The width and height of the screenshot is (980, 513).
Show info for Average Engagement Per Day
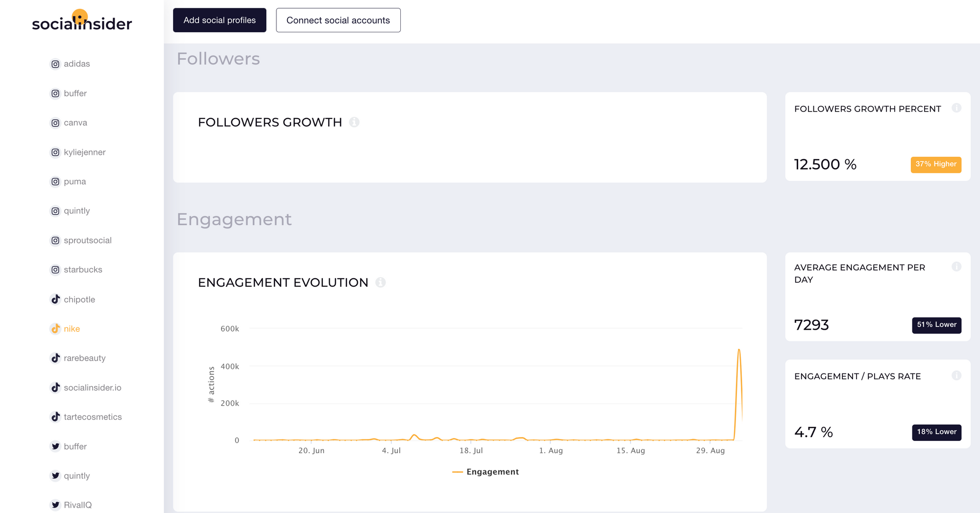(x=956, y=267)
